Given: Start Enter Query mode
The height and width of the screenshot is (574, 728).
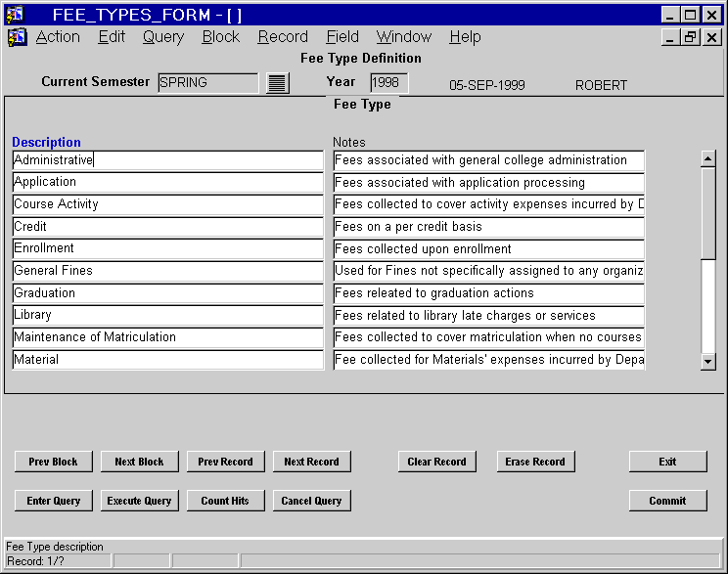Looking at the screenshot, I should click(54, 501).
